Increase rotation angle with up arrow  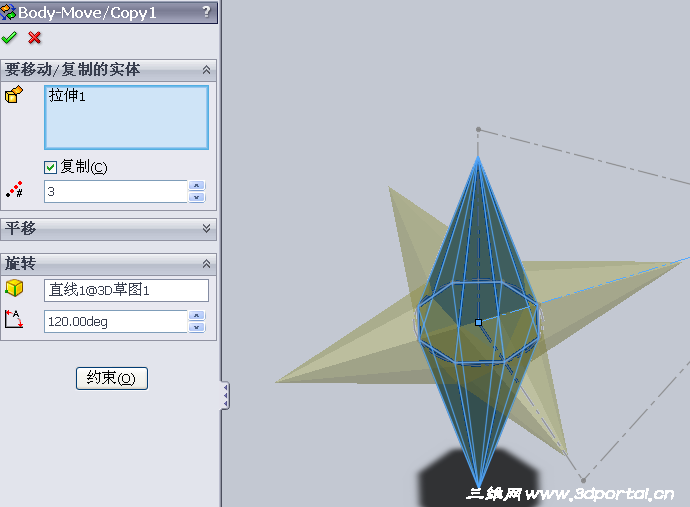pyautogui.click(x=197, y=316)
